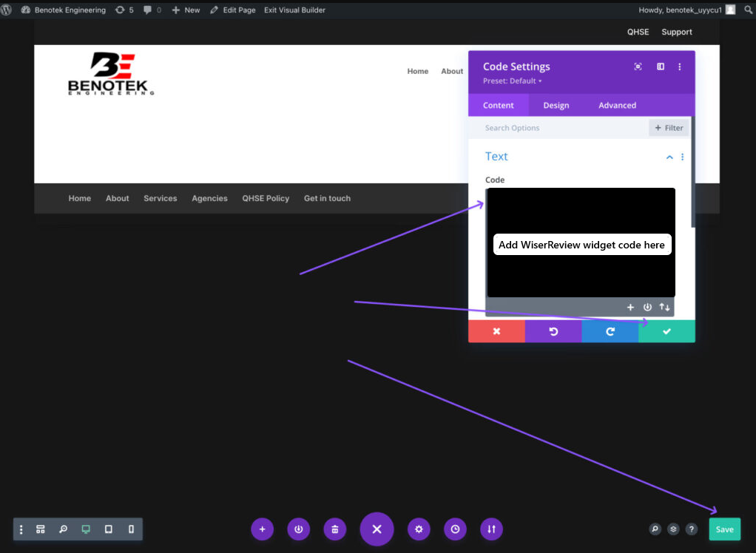Expand the Code Settings modal to fullscreen
756x553 pixels.
coord(638,67)
